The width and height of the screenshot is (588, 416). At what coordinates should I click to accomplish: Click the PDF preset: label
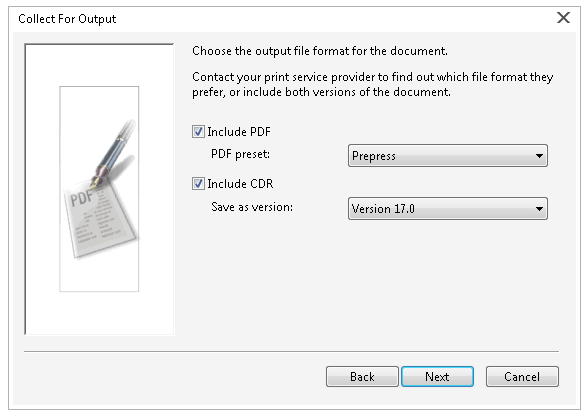tap(240, 154)
